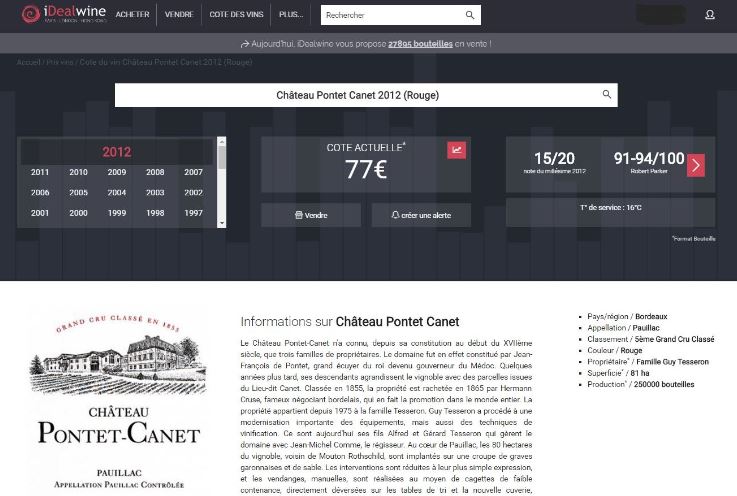
Task: Click the vintage list scroll down arrow
Action: point(222,223)
